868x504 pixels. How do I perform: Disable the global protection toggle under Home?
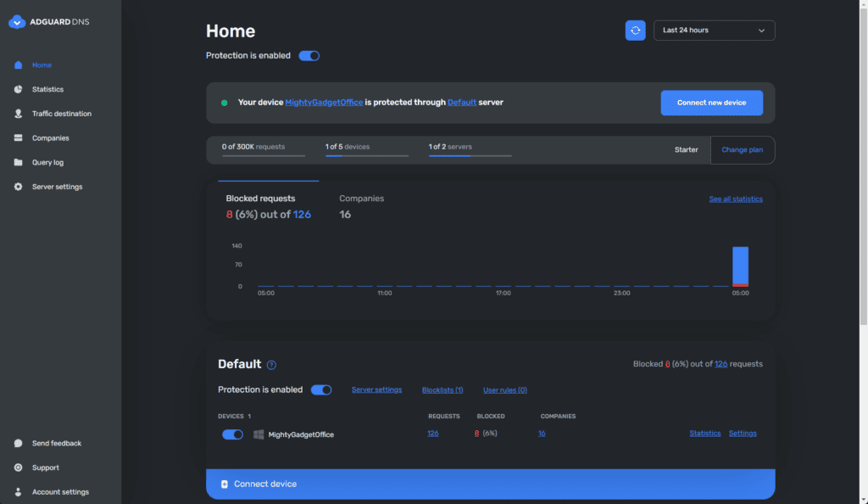309,56
